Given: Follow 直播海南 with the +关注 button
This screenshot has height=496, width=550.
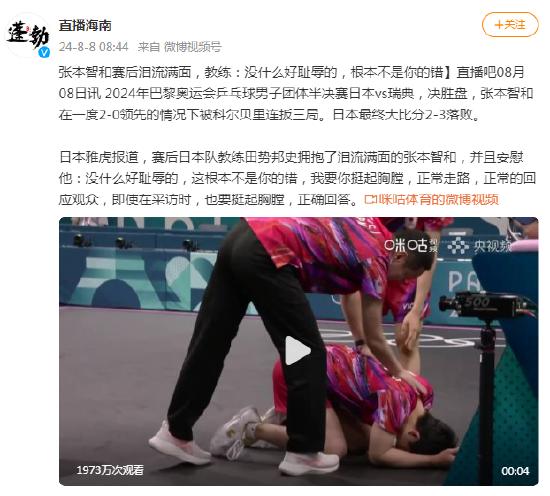Looking at the screenshot, I should pyautogui.click(x=510, y=25).
